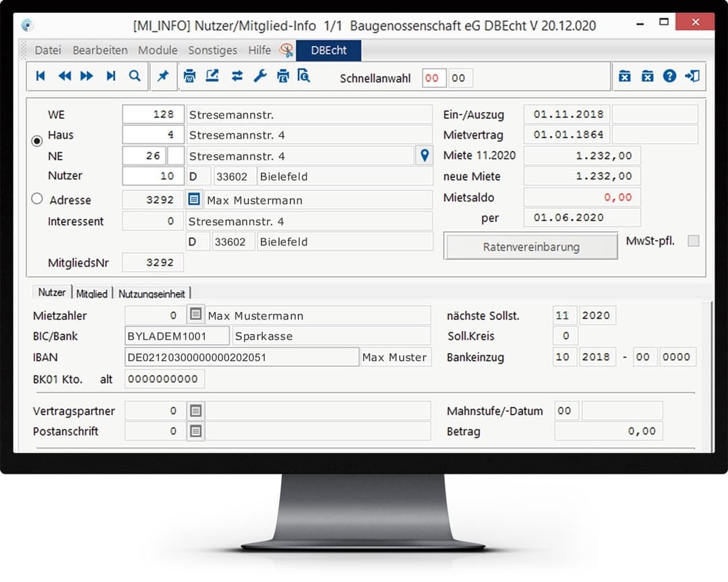Click the calendar-x icon left of the help icon
The width and height of the screenshot is (728, 582).
tap(647, 75)
